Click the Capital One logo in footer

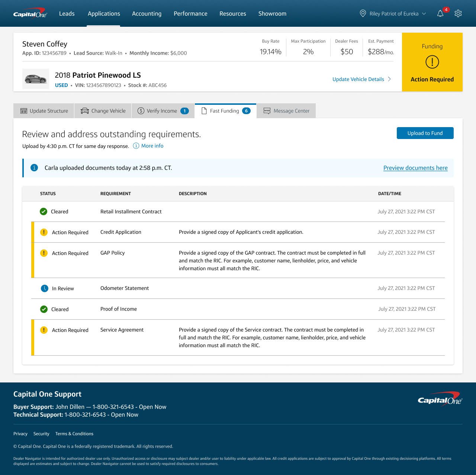click(x=440, y=399)
